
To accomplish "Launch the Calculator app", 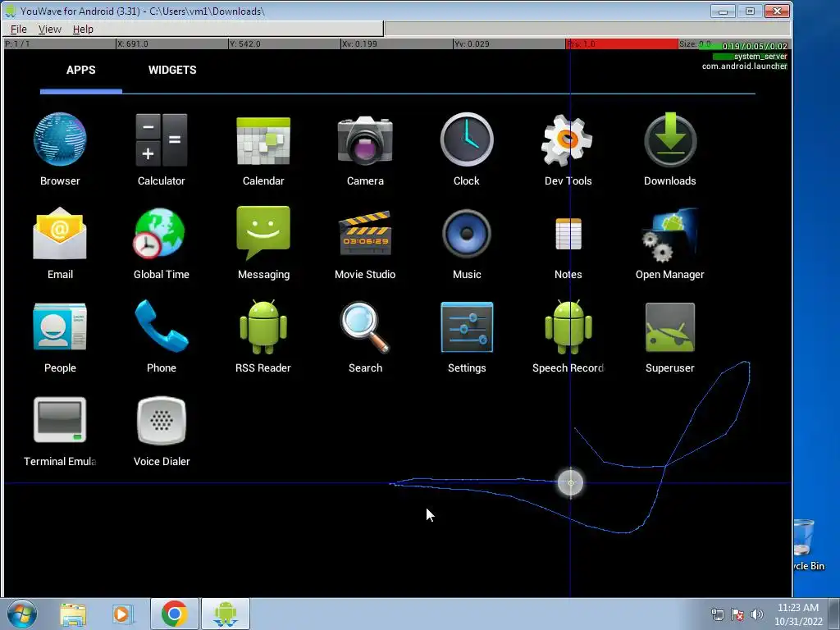I will coord(162,149).
